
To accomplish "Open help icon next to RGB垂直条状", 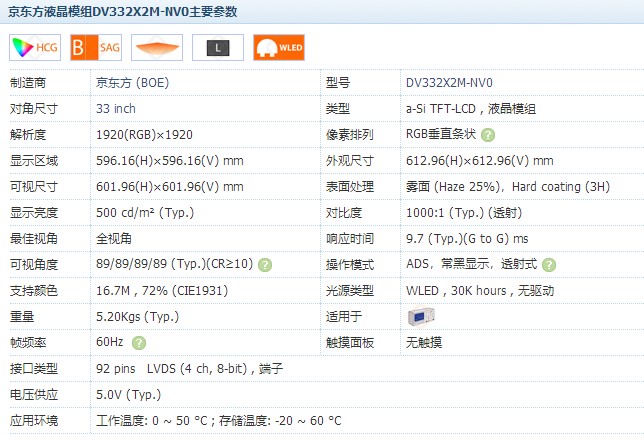I will (x=488, y=135).
